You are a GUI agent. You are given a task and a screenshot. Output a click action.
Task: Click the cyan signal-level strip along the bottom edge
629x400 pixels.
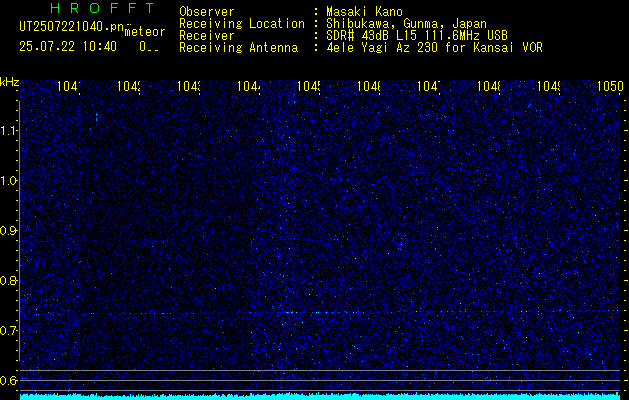tap(320, 397)
